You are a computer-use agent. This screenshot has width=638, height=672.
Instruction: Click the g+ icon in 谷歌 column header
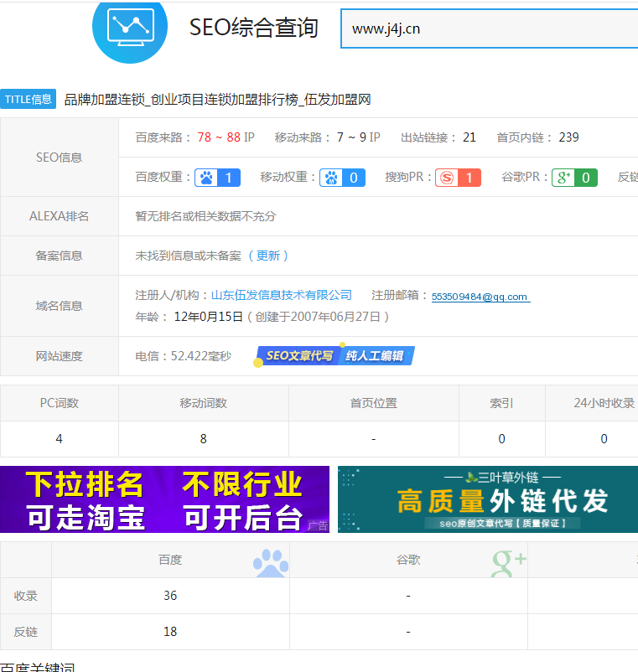click(x=509, y=563)
